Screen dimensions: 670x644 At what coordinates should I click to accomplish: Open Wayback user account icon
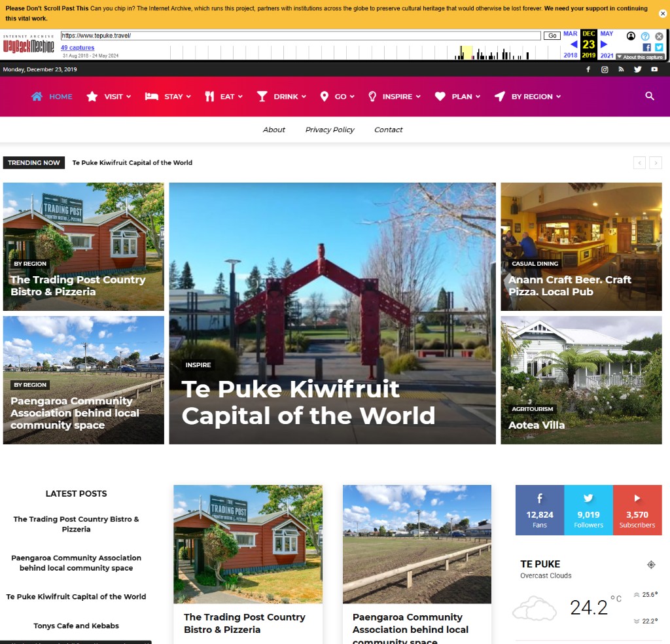[631, 36]
